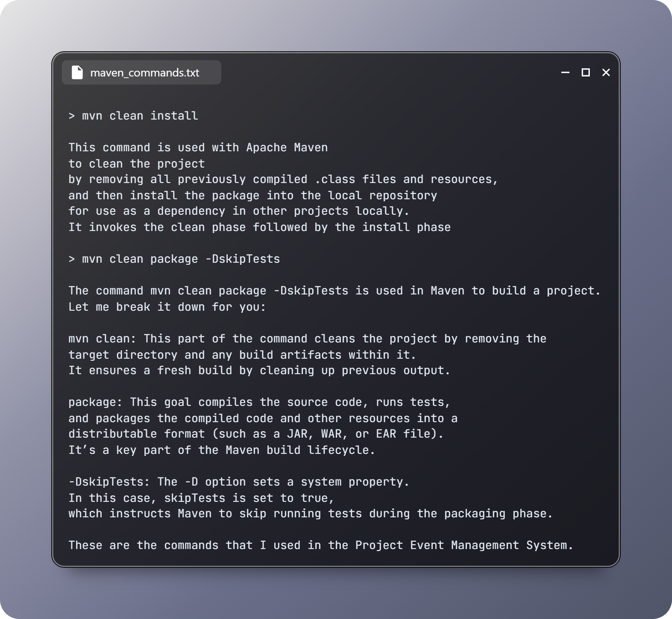Click the prompt arrow before 'mvn clean package'
Screen dimensions: 672x619
click(x=72, y=259)
